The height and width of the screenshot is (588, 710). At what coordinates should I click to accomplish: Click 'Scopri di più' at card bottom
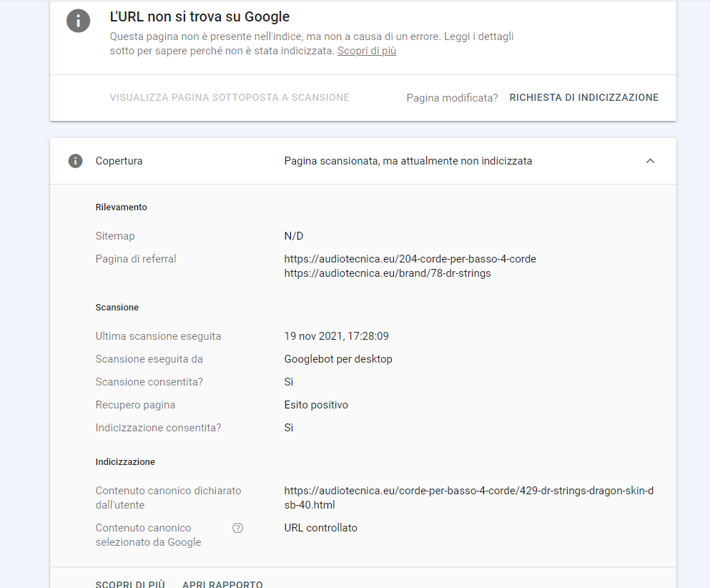click(130, 584)
